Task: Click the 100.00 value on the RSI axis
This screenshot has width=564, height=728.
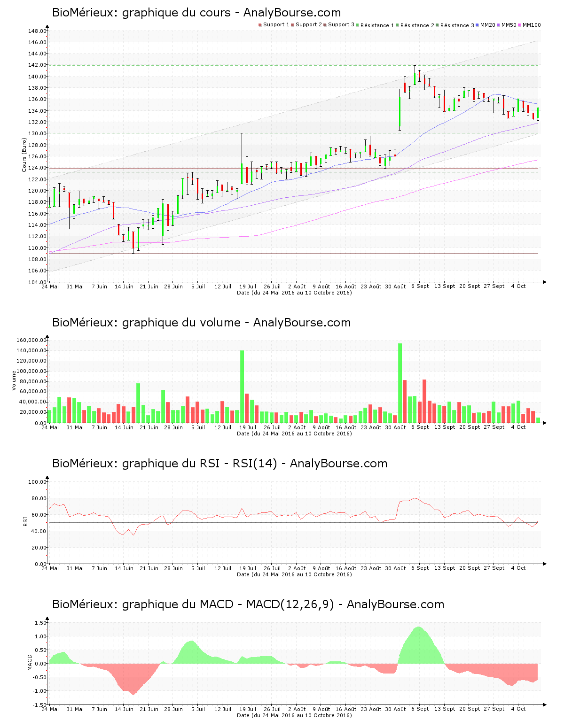Action: pos(37,482)
